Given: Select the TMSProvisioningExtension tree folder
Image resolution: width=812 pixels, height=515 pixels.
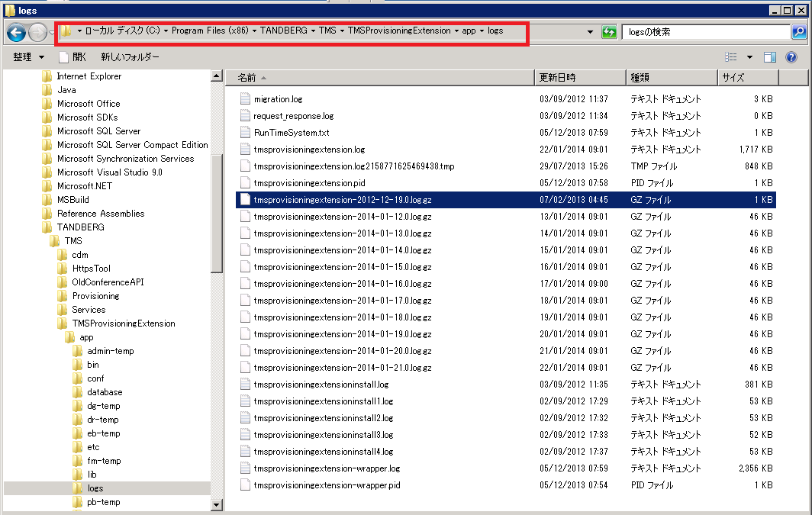Looking at the screenshot, I should (124, 323).
